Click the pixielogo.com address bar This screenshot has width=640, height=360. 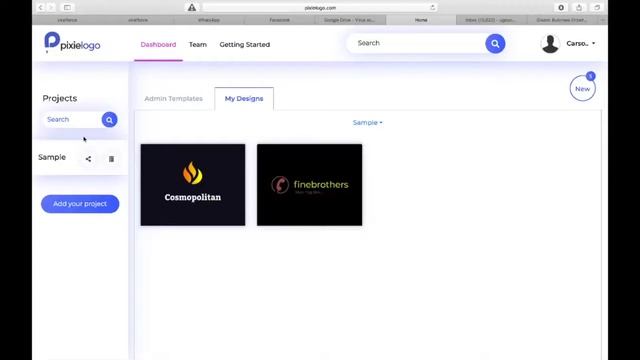coord(320,7)
